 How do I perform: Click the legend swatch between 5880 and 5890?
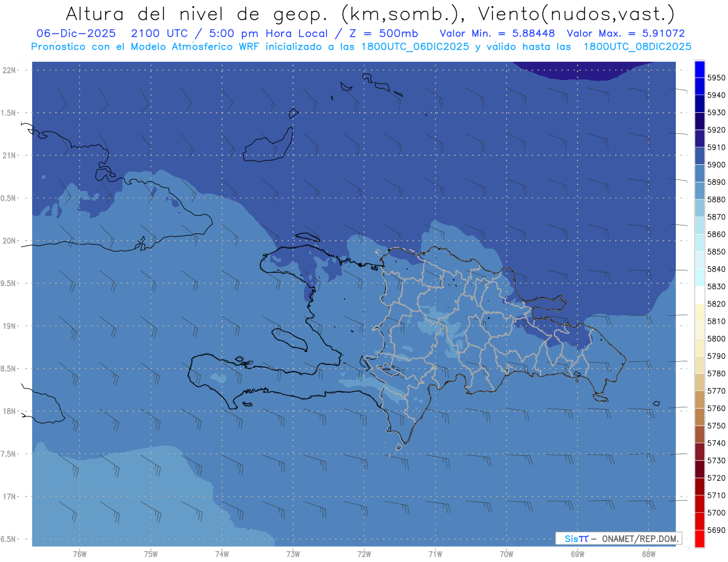[699, 190]
